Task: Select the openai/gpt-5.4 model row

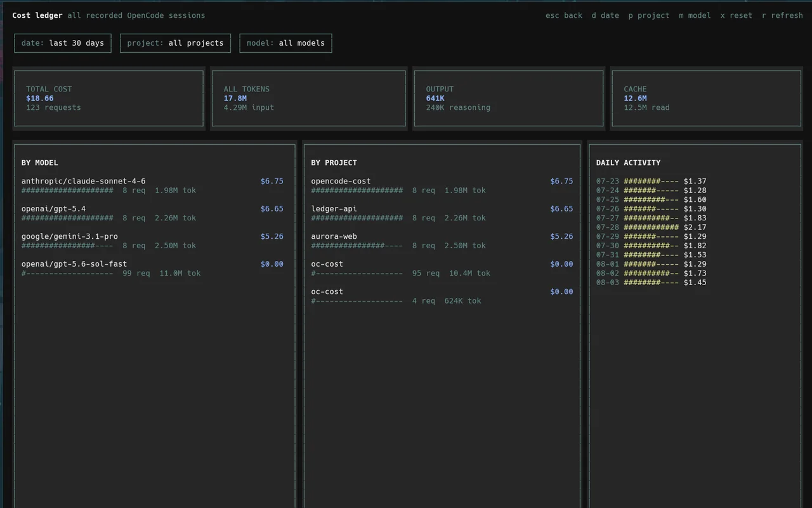Action: tap(152, 213)
